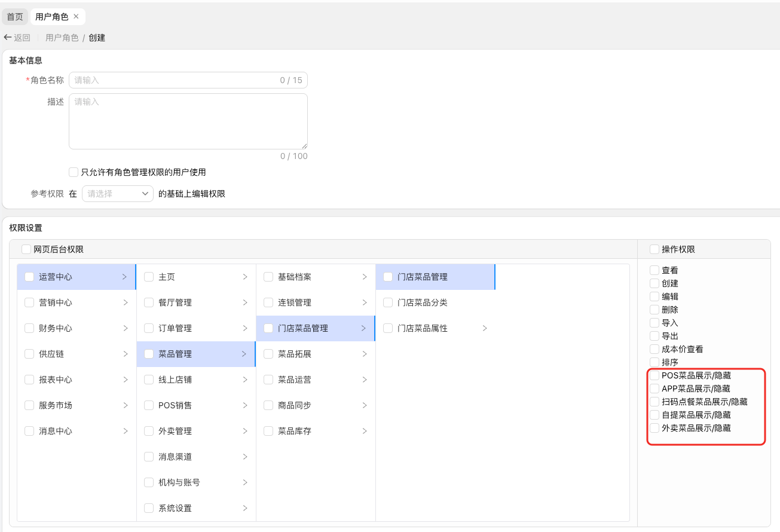Viewport: 780px width, 532px height.
Task: Expand 机构与账号 with its arrow
Action: tap(244, 482)
